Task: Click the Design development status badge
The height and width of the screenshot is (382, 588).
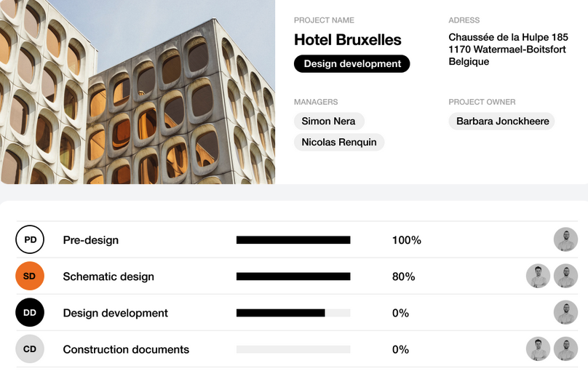Action: [352, 64]
